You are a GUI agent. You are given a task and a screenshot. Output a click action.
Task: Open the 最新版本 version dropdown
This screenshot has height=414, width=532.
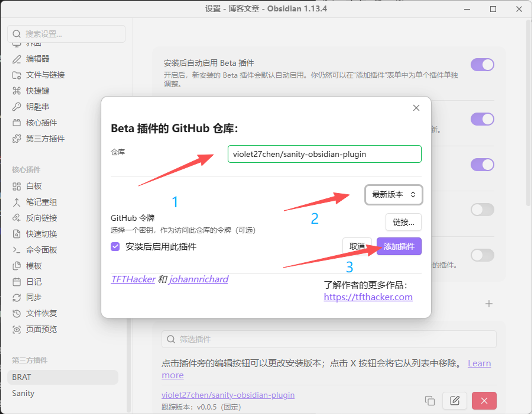[x=394, y=195]
